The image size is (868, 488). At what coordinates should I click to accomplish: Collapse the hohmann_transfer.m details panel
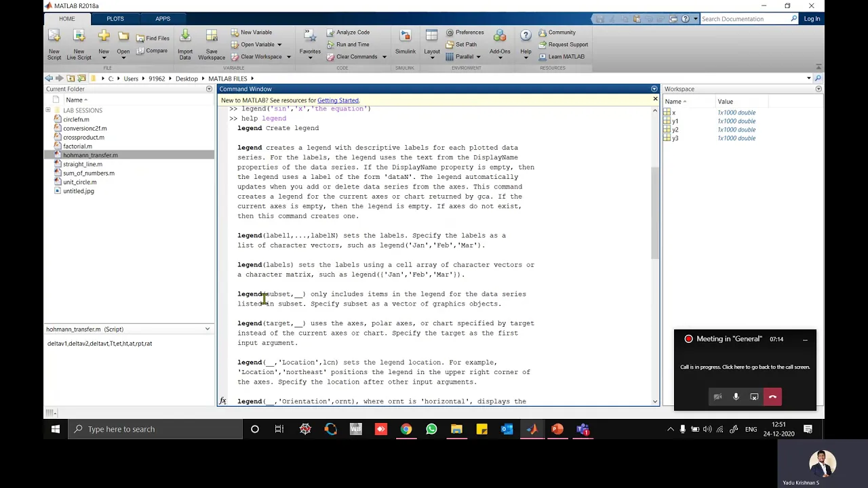point(208,329)
